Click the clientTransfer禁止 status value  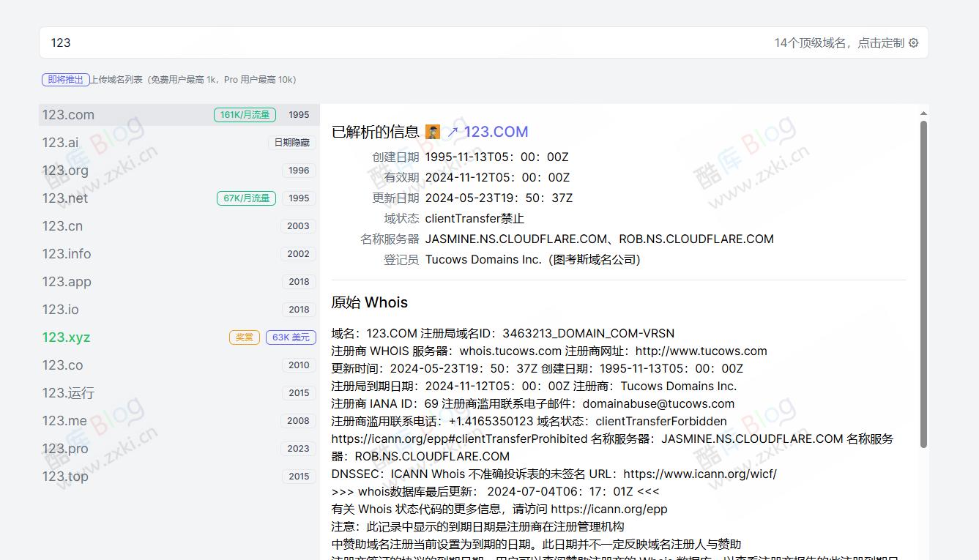pos(474,218)
